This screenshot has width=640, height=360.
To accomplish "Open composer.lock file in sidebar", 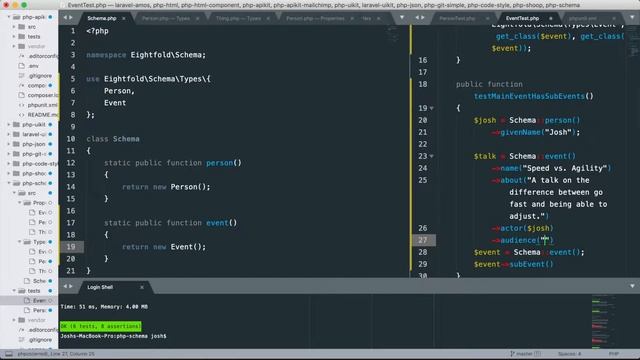I will click(x=42, y=95).
